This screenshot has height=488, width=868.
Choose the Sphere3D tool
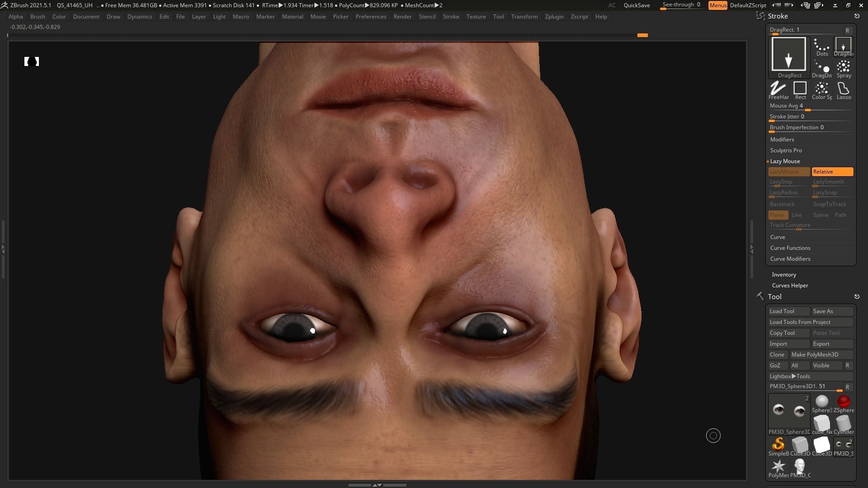click(822, 404)
